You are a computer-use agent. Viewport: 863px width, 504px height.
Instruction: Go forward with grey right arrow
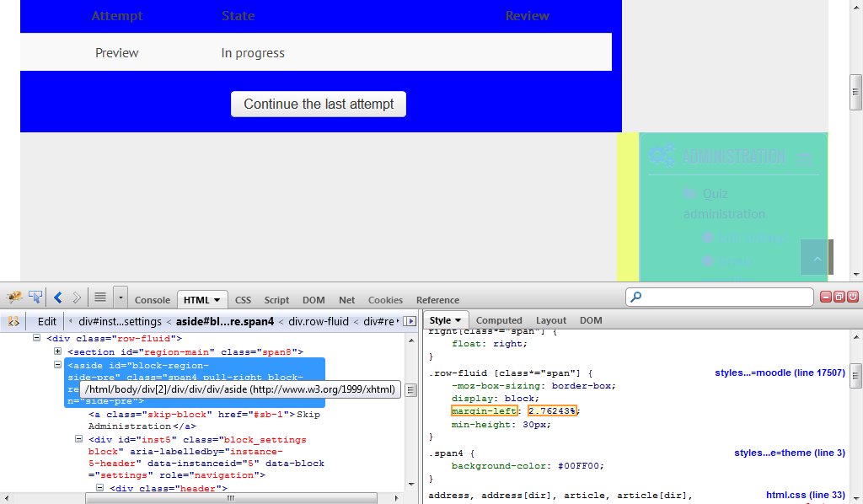[77, 298]
